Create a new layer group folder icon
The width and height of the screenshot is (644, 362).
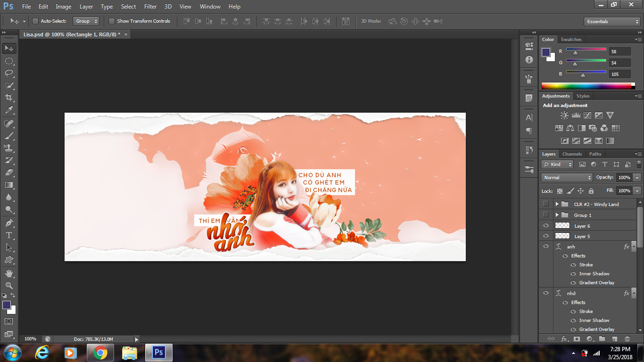tap(602, 338)
